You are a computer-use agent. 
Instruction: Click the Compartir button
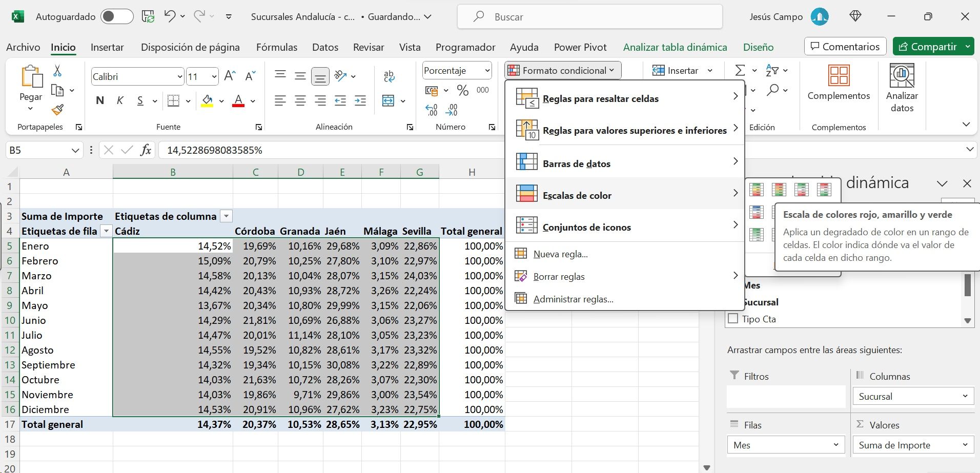point(928,47)
